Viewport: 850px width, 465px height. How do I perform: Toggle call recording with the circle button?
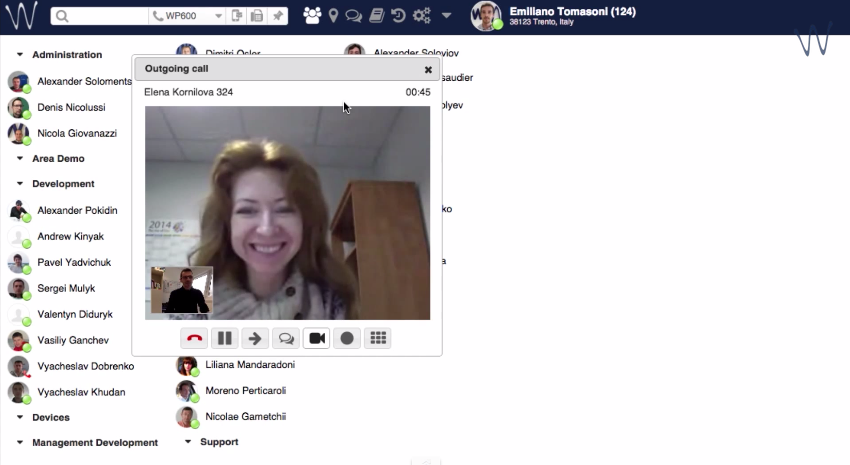point(347,339)
